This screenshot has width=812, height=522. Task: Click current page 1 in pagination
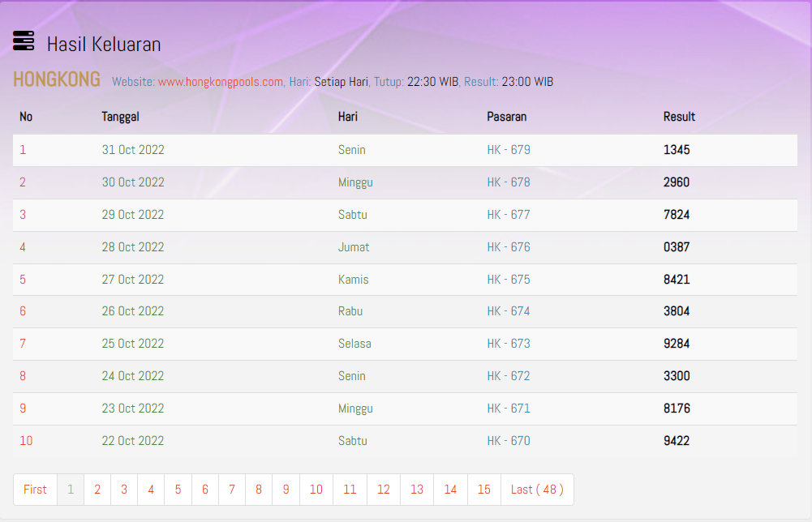pos(71,490)
